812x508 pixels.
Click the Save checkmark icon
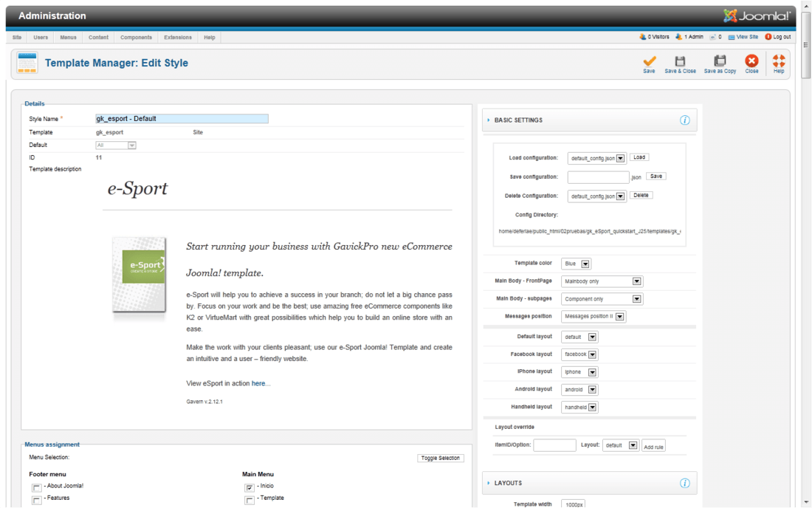650,61
